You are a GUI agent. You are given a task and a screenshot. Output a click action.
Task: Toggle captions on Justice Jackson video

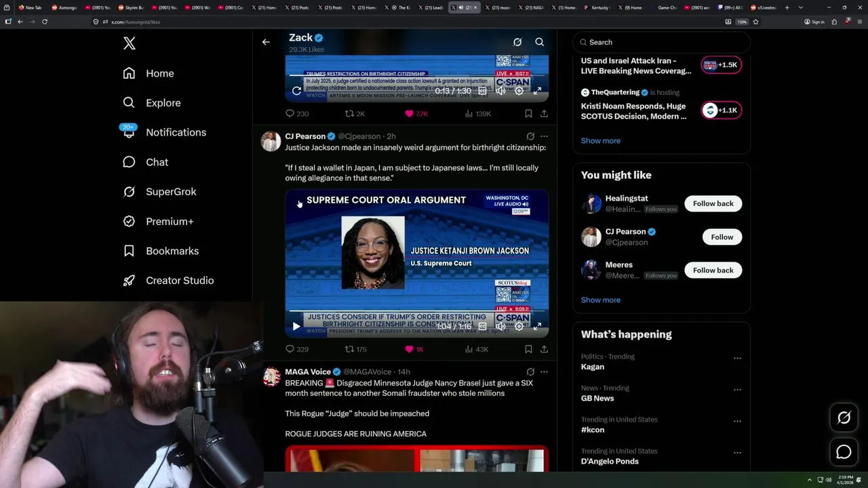[482, 326]
